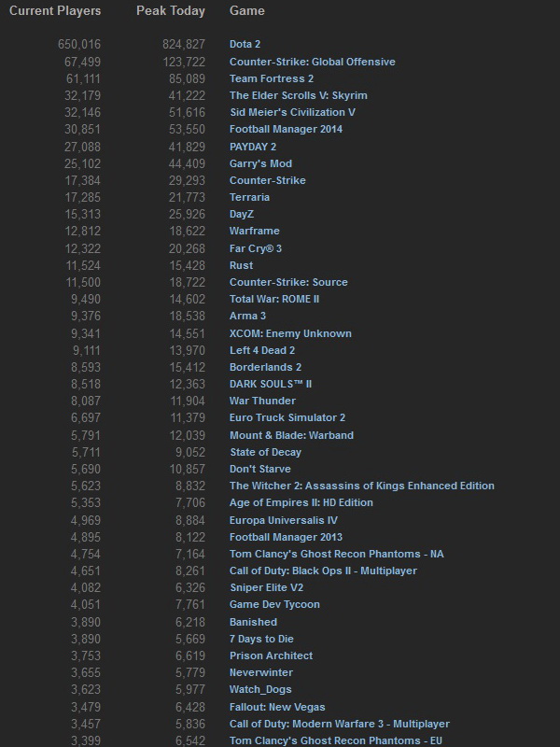This screenshot has height=747, width=560.
Task: Select the Garry's Mod link
Action: tap(260, 163)
